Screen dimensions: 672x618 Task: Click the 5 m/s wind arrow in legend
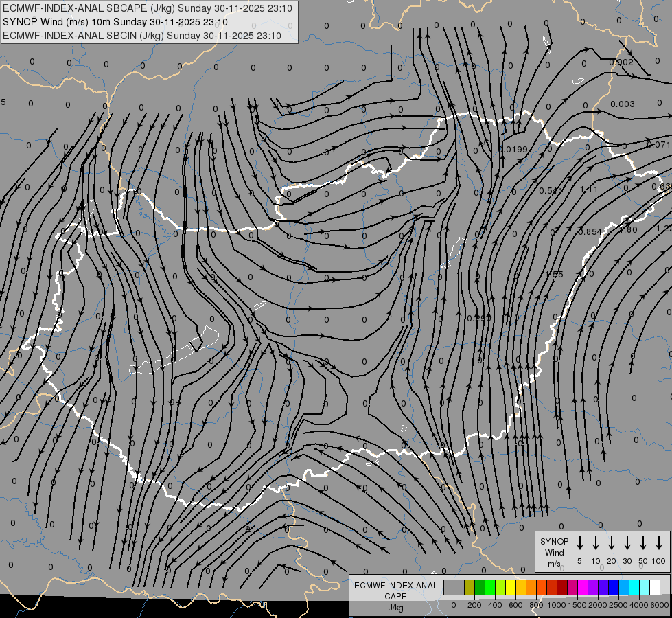pos(579,543)
